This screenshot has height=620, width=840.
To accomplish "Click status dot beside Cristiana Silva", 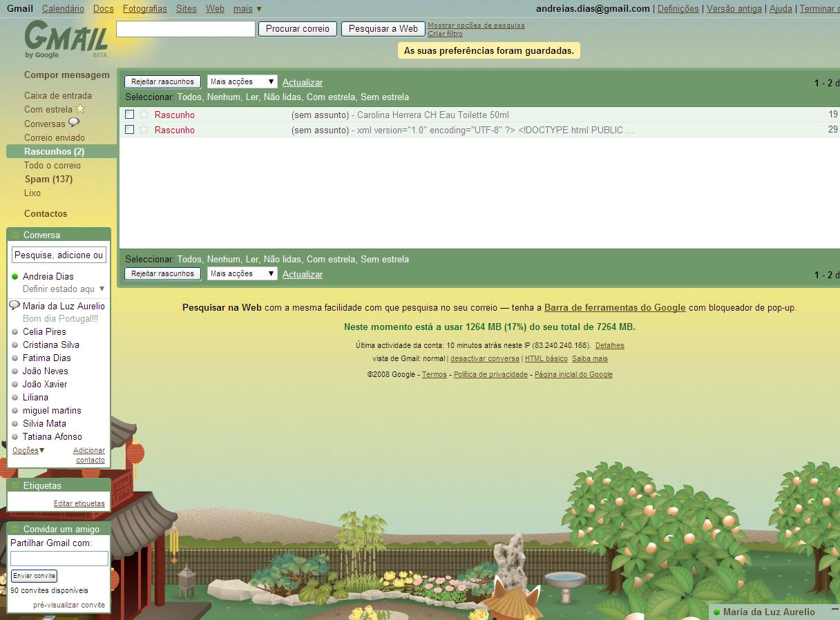I will click(x=15, y=345).
